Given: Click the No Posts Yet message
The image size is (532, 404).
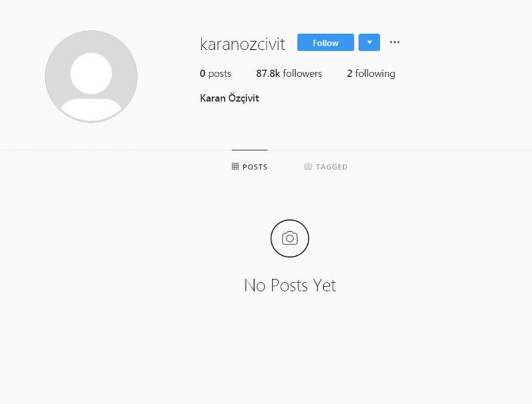Looking at the screenshot, I should [x=290, y=285].
